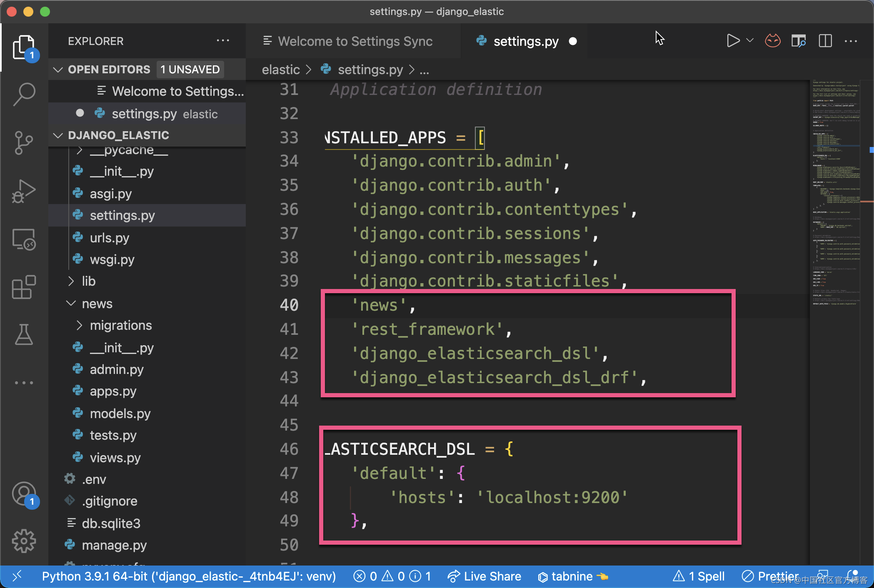Toggle Prettier status in status bar
This screenshot has height=588, width=874.
coord(770,577)
